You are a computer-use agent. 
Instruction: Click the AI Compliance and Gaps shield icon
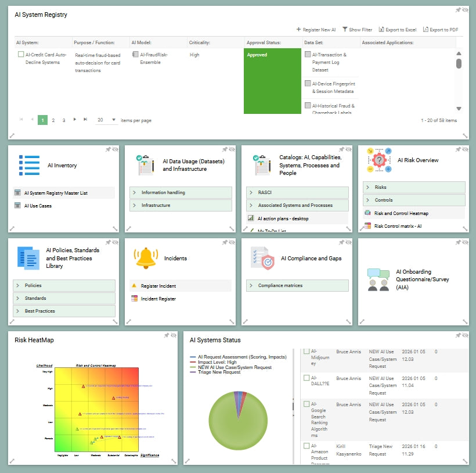click(262, 258)
